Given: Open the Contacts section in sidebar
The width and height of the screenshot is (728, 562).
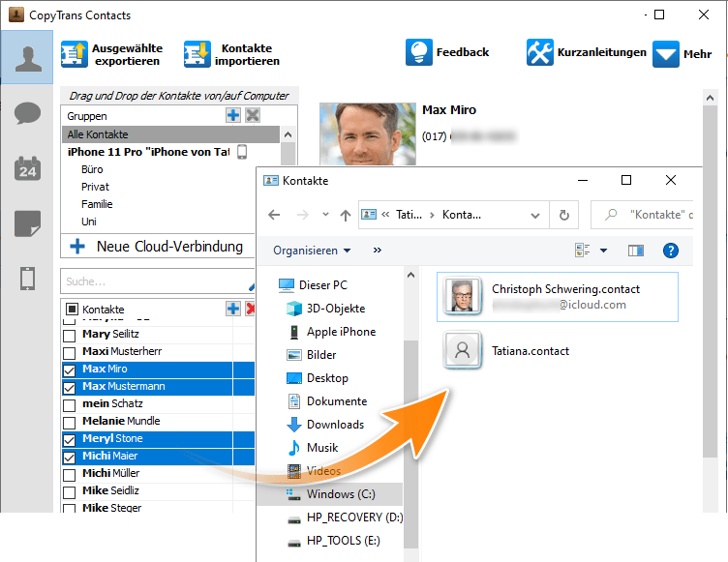Looking at the screenshot, I should coord(27,57).
